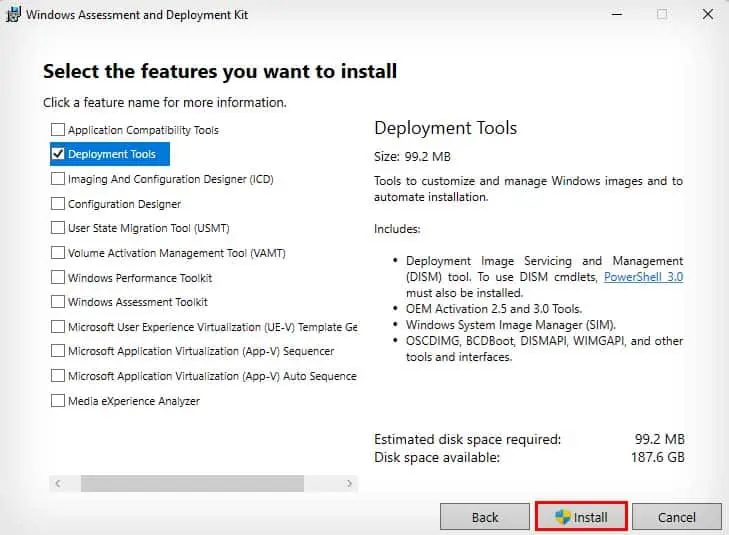Tick App-V Auto Sequencer checkbox
Viewport: 729px width, 535px height.
58,376
